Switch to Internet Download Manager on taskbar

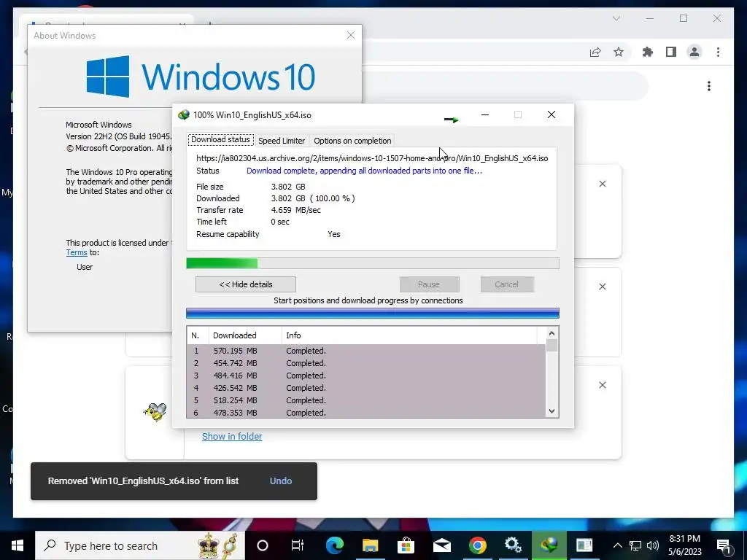coord(549,545)
